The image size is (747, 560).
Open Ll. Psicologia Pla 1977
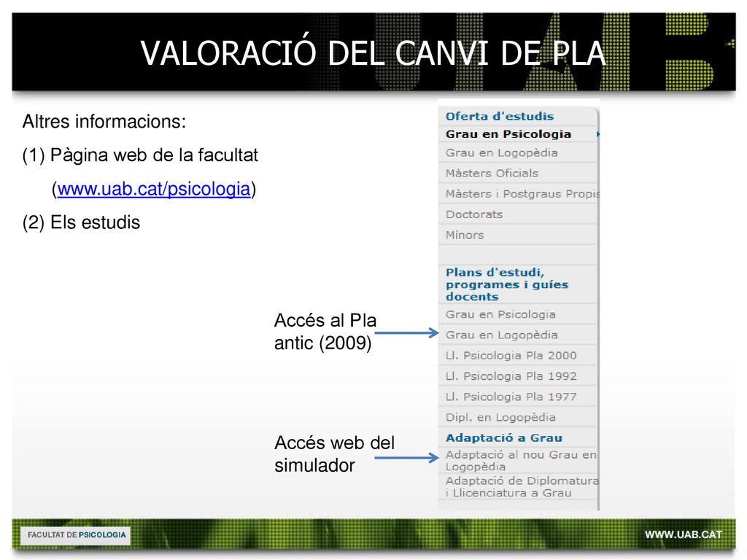tap(511, 397)
